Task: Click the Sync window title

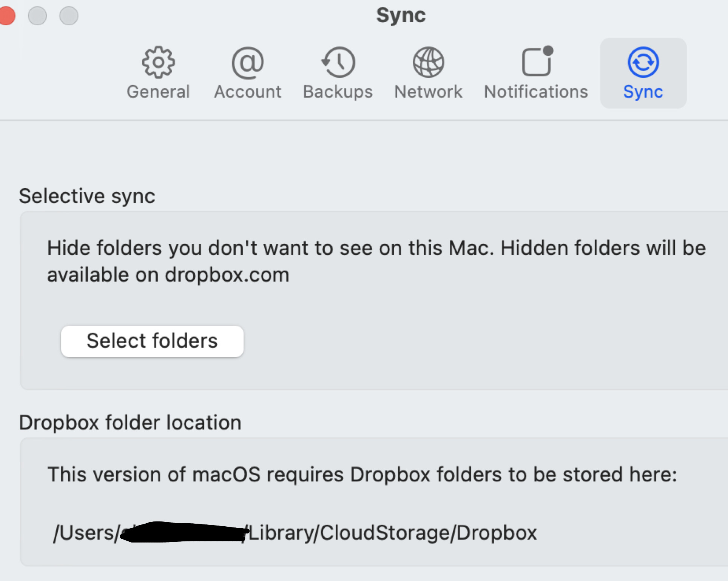Action: [401, 16]
